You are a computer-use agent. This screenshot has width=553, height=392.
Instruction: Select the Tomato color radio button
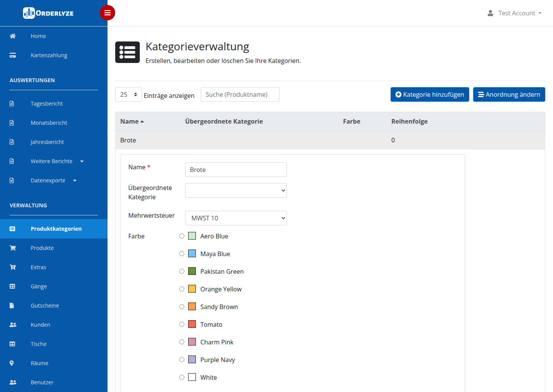182,324
